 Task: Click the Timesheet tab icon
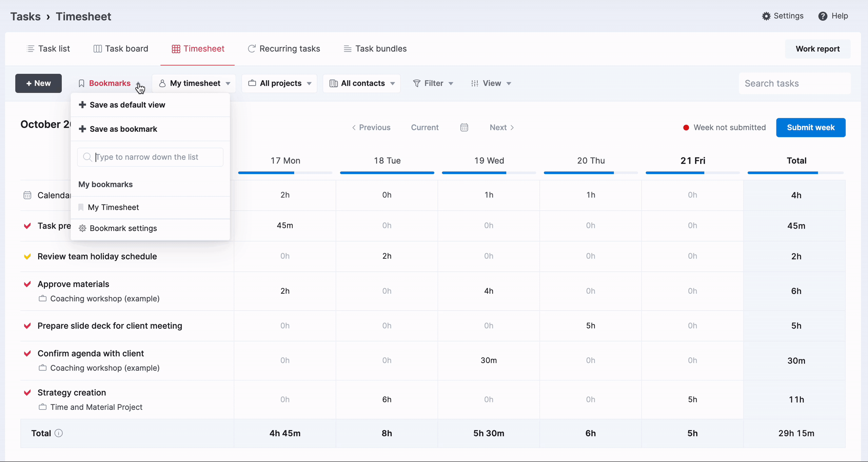[175, 48]
